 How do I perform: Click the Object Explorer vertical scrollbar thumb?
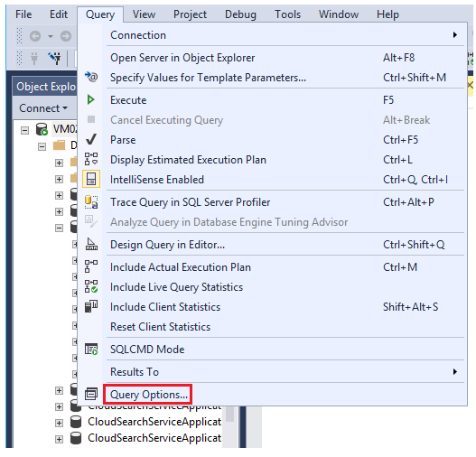229,414
